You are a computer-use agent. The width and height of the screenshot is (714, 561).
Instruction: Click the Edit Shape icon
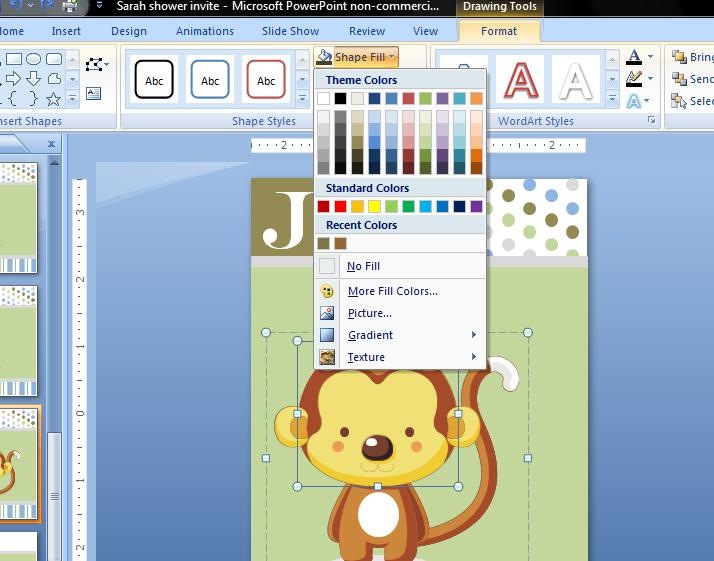97,64
